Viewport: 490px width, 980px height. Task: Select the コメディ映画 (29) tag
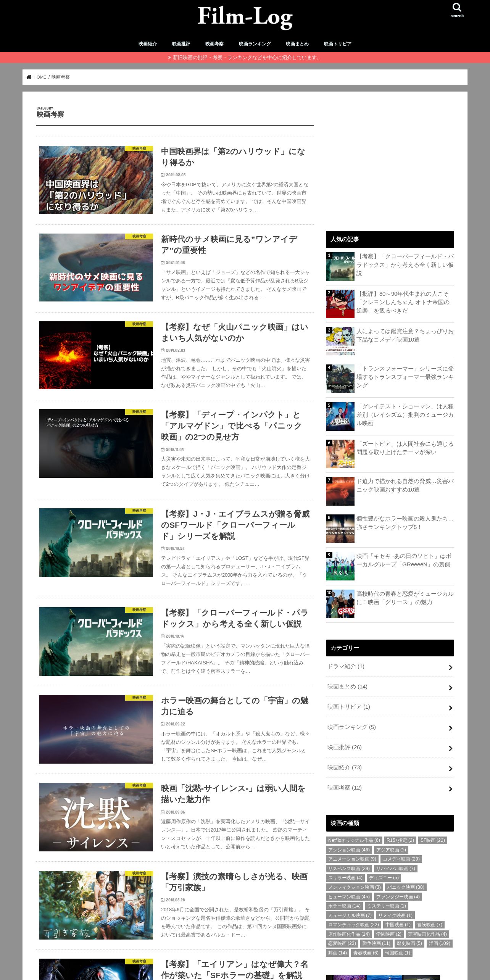(401, 859)
